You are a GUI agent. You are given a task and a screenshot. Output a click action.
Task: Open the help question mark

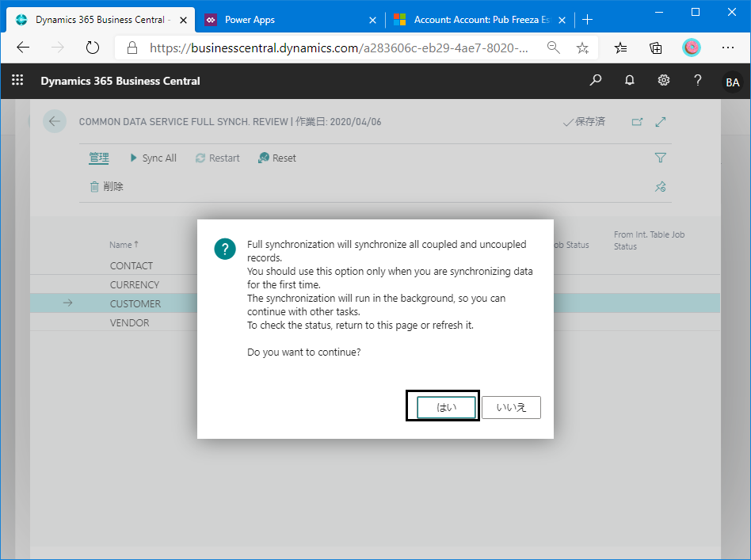tap(697, 80)
